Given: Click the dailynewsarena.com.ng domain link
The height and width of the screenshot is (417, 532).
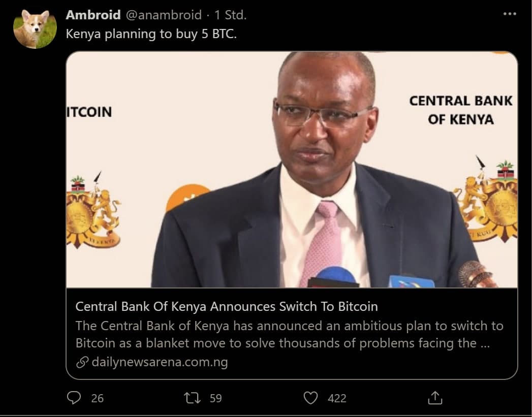Looking at the screenshot, I should pyautogui.click(x=160, y=362).
